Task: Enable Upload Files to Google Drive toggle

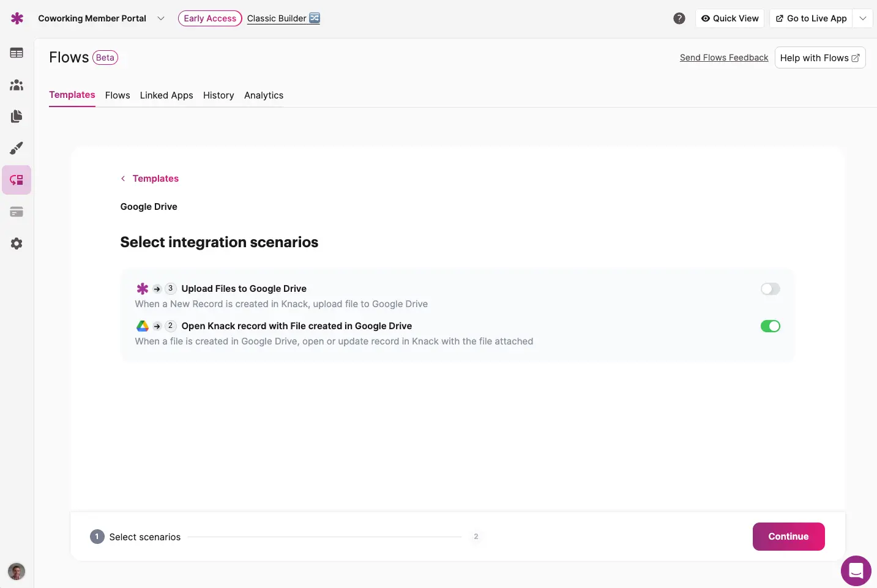Action: click(770, 289)
